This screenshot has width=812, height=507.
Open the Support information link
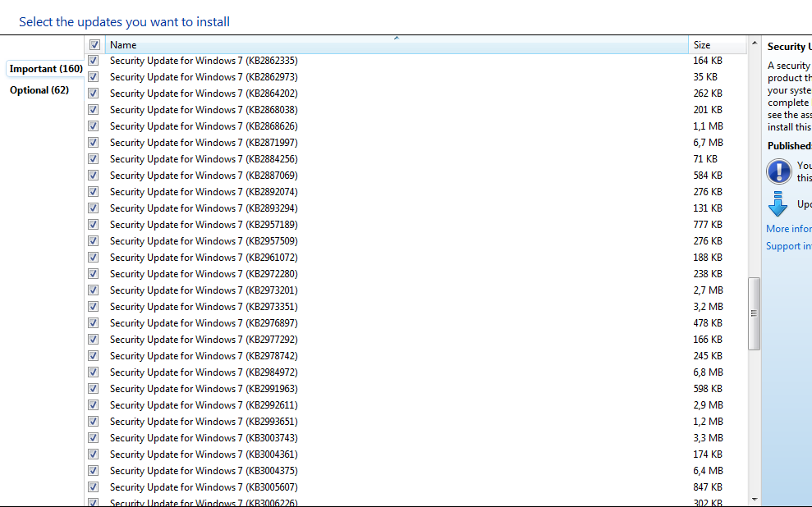(789, 246)
